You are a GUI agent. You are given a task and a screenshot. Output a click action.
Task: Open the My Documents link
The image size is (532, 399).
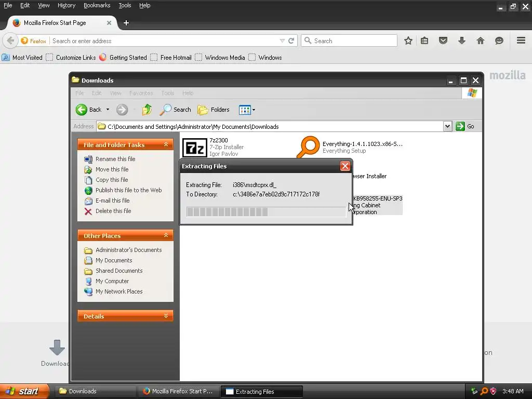(x=114, y=261)
